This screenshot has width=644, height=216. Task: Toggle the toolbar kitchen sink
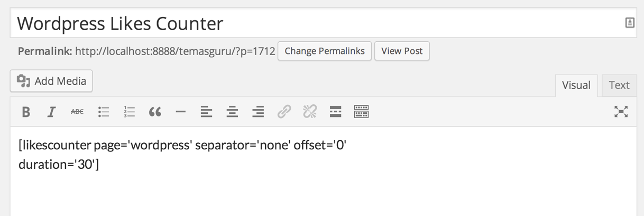tap(361, 112)
